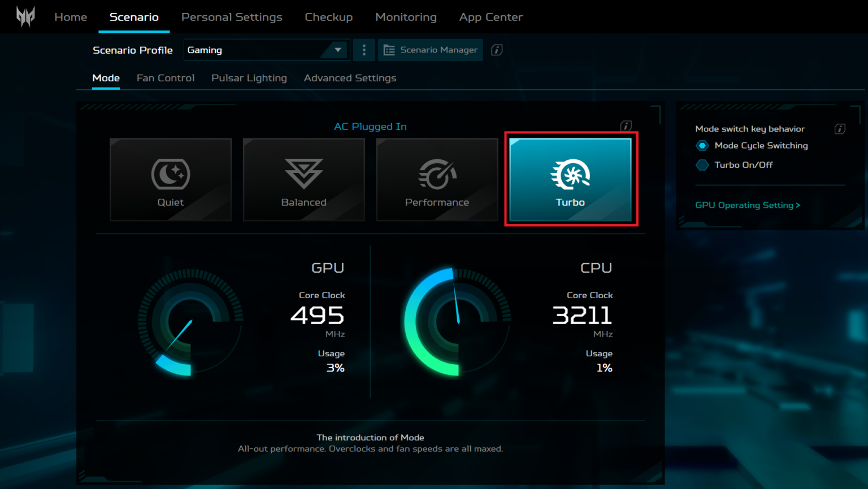Screen dimensions: 868x489
Task: Click the dropdown arrow on the Gaming selector
Action: click(x=337, y=50)
